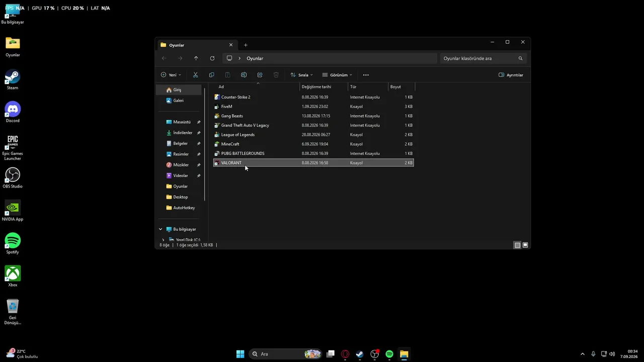Click the Cut scissors icon in the toolbar
The height and width of the screenshot is (362, 644).
click(195, 75)
